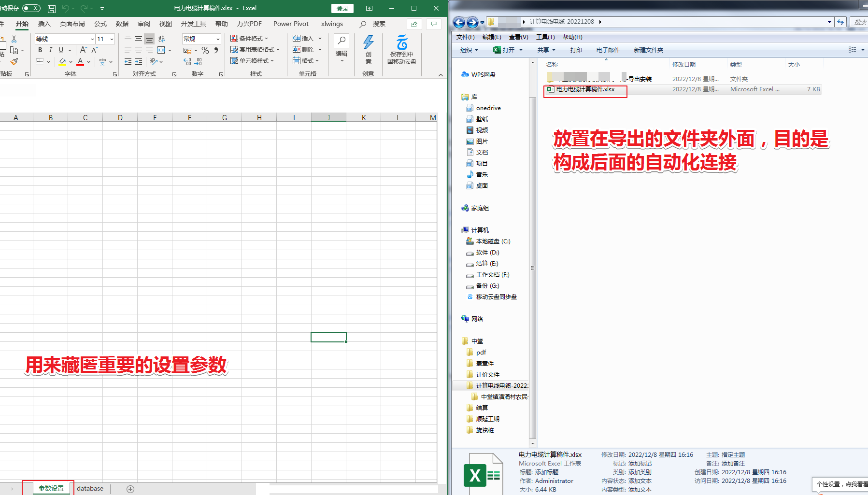This screenshot has width=868, height=495.
Task: Switch to the database sheet tab
Action: [90, 489]
